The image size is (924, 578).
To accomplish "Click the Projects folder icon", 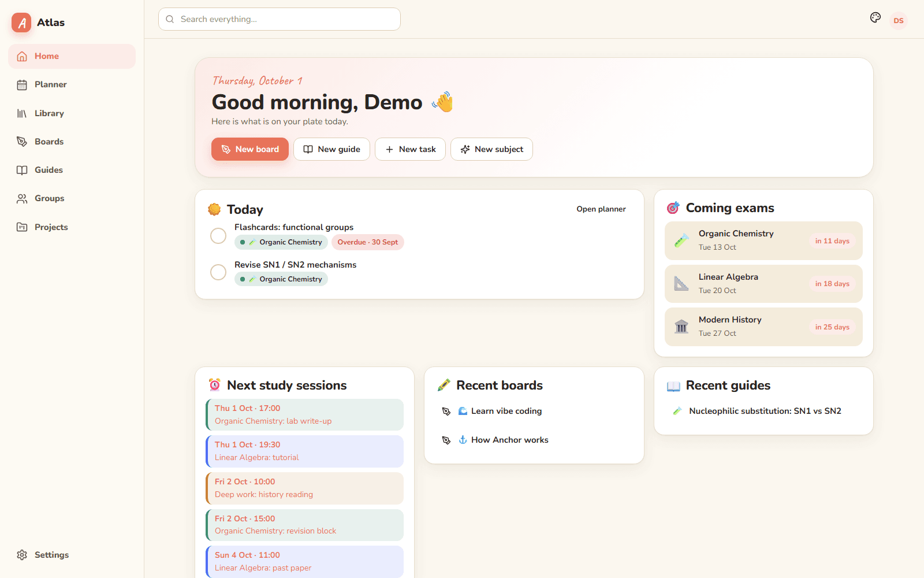I will pos(22,227).
